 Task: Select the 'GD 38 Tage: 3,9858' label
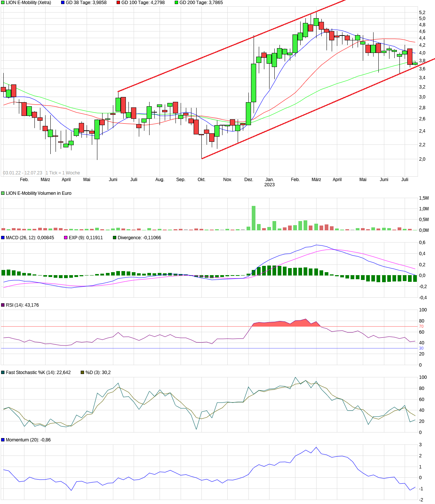(x=86, y=3)
